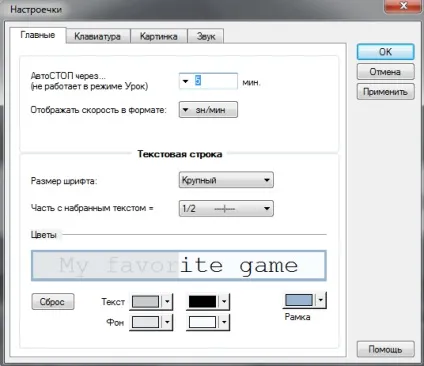
Task: Open the Картинка tab
Action: [159, 36]
